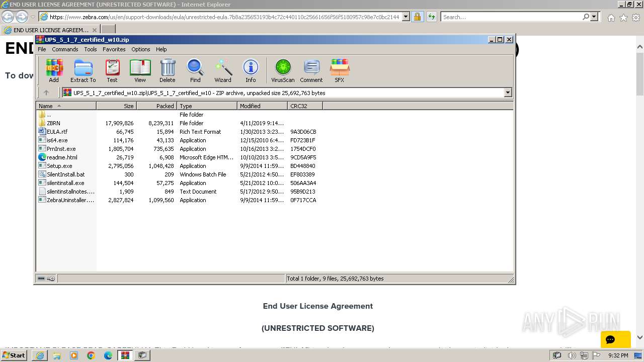Click the status bar total files text
644x362 pixels.
(335, 279)
